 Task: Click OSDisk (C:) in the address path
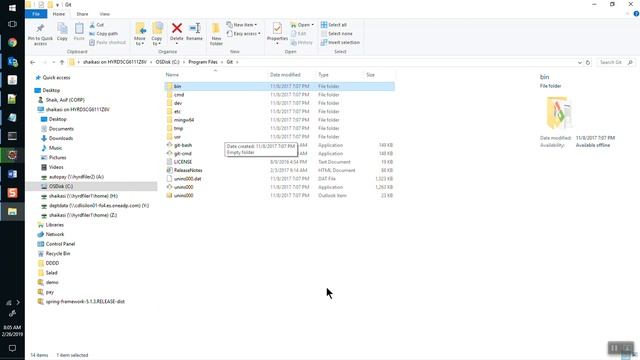click(x=167, y=62)
